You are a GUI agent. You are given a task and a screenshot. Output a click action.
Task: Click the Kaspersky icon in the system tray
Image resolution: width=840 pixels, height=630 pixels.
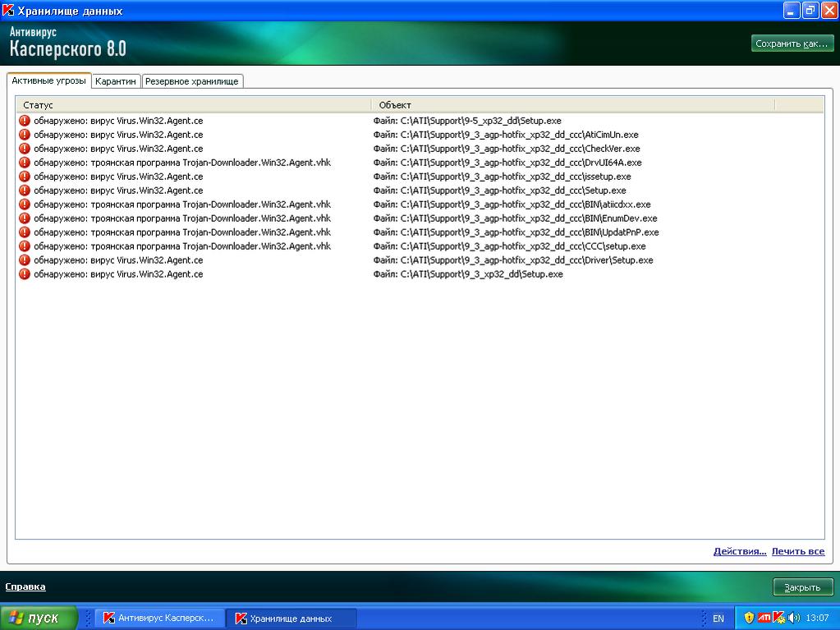(x=779, y=618)
